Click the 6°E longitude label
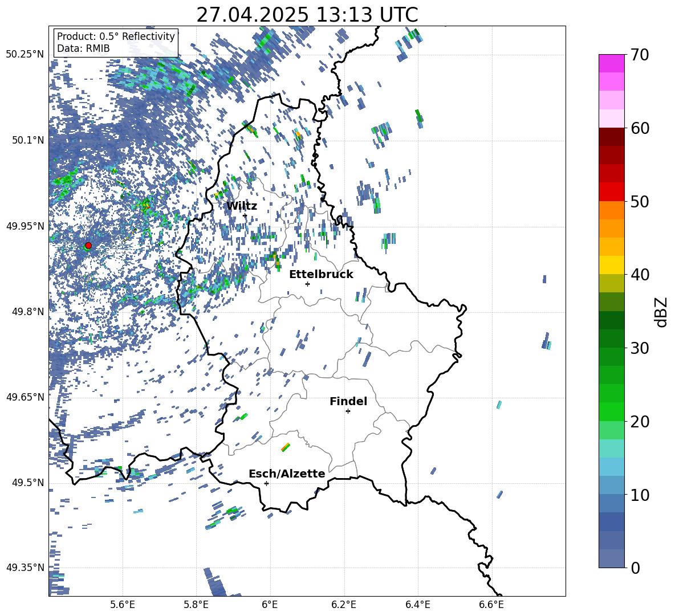Image resolution: width=675 pixels, height=616 pixels. tap(270, 605)
